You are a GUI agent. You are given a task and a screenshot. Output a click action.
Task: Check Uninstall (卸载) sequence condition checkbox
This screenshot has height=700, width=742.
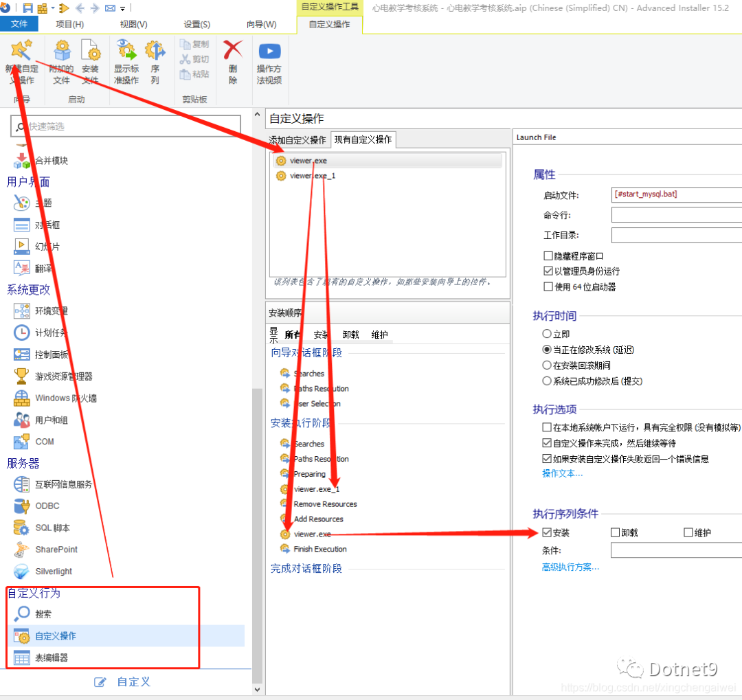pyautogui.click(x=615, y=532)
